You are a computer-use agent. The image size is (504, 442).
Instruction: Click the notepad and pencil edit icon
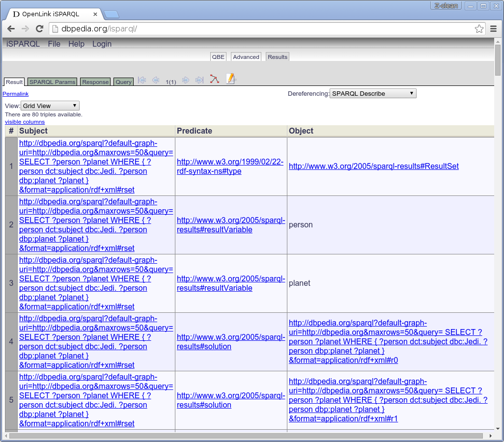(x=231, y=79)
